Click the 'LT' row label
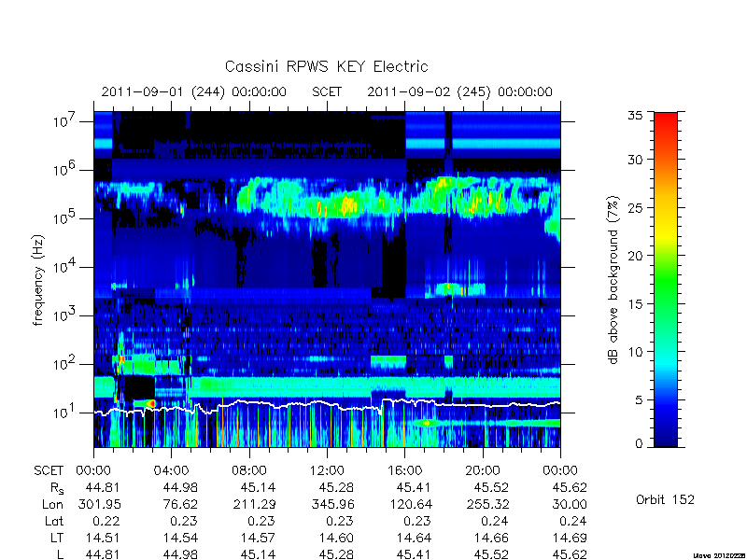The width and height of the screenshot is (747, 560). click(57, 538)
